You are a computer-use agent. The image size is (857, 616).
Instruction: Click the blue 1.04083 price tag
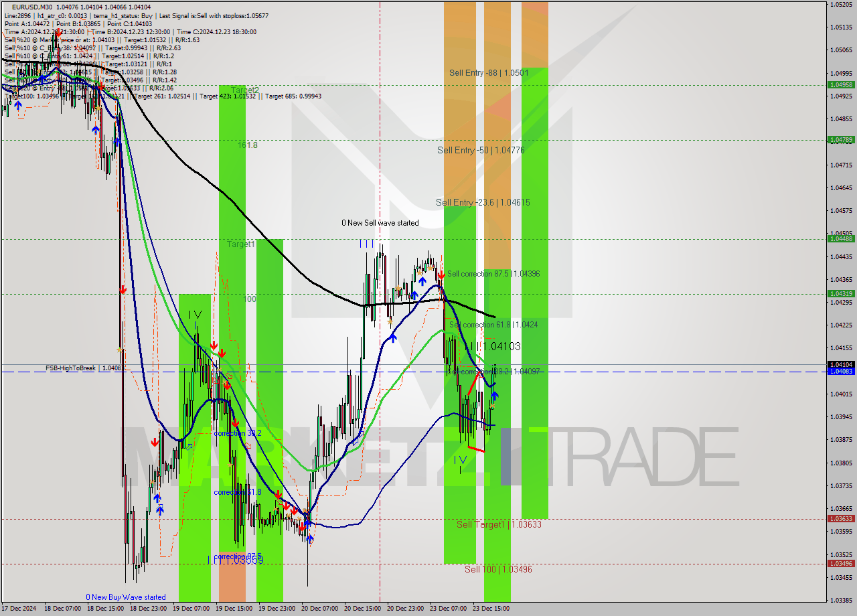click(x=841, y=371)
